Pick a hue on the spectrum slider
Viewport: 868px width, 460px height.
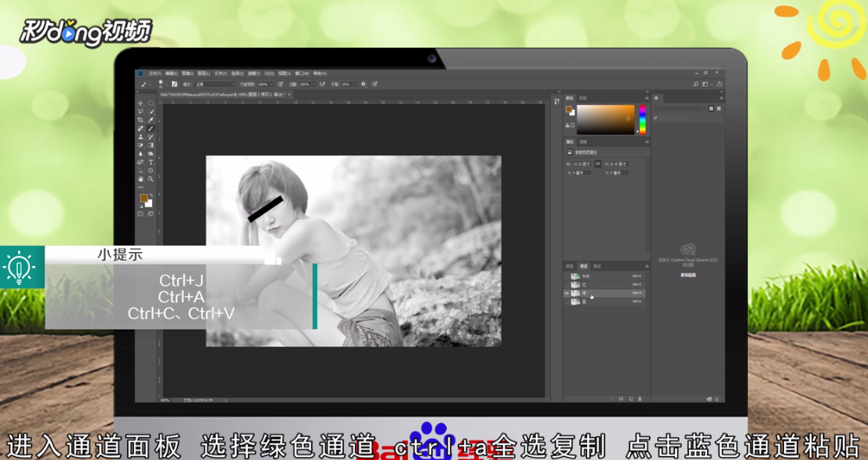(x=643, y=119)
